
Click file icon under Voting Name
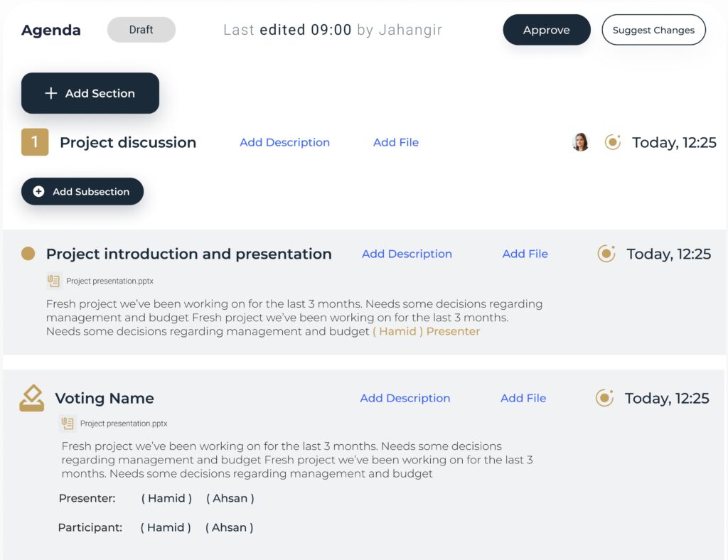pyautogui.click(x=68, y=424)
